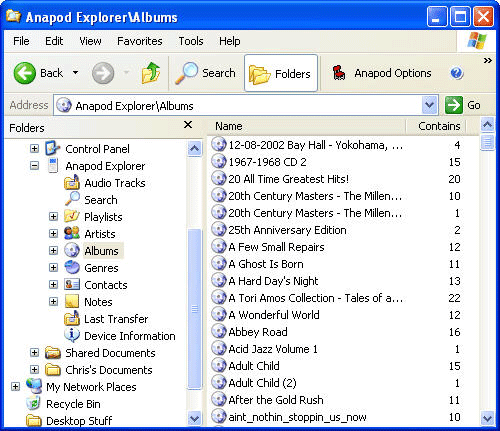Screen dimensions: 500x431
Task: Open the Help menu
Action: (x=230, y=41)
